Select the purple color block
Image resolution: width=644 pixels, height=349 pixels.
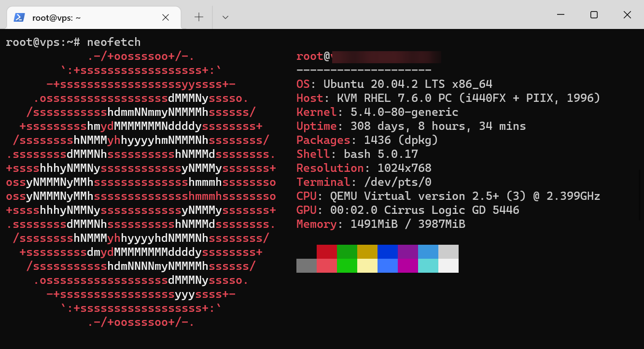coord(407,251)
